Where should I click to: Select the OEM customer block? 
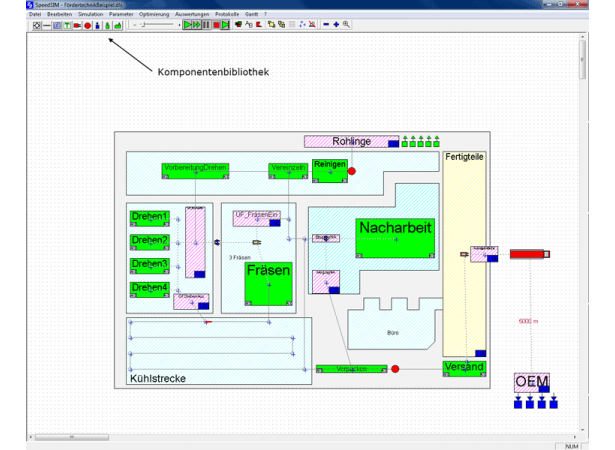pyautogui.click(x=532, y=383)
